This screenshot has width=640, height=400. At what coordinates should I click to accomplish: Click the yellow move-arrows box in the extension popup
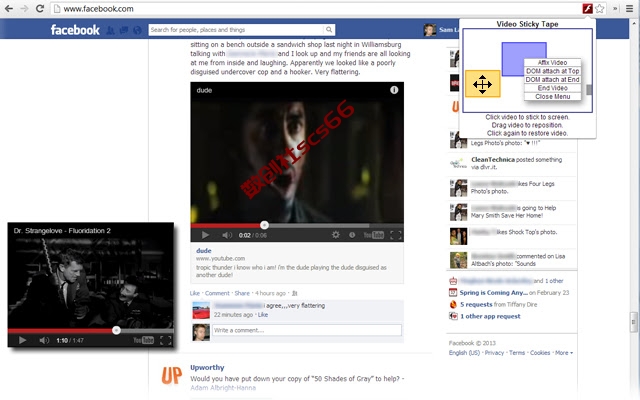[x=482, y=84]
